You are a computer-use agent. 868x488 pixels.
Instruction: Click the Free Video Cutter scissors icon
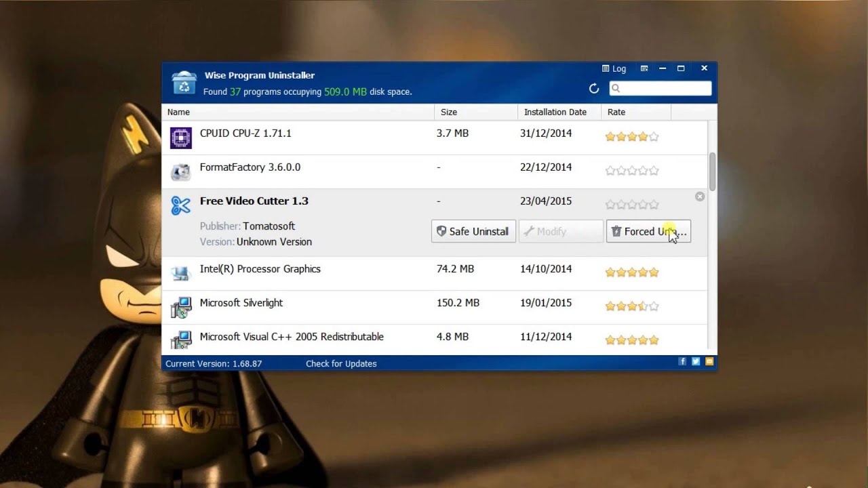coord(180,205)
